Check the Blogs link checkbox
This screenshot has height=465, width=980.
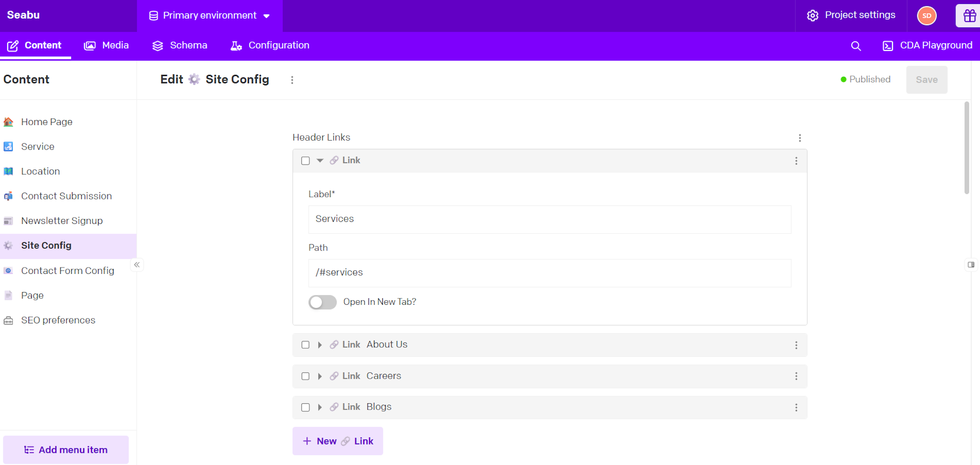305,407
